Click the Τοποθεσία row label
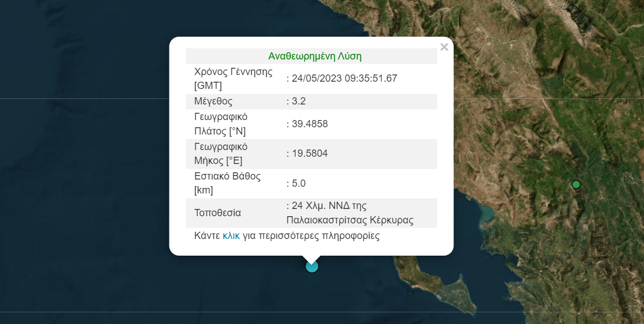The height and width of the screenshot is (324, 644). click(218, 213)
